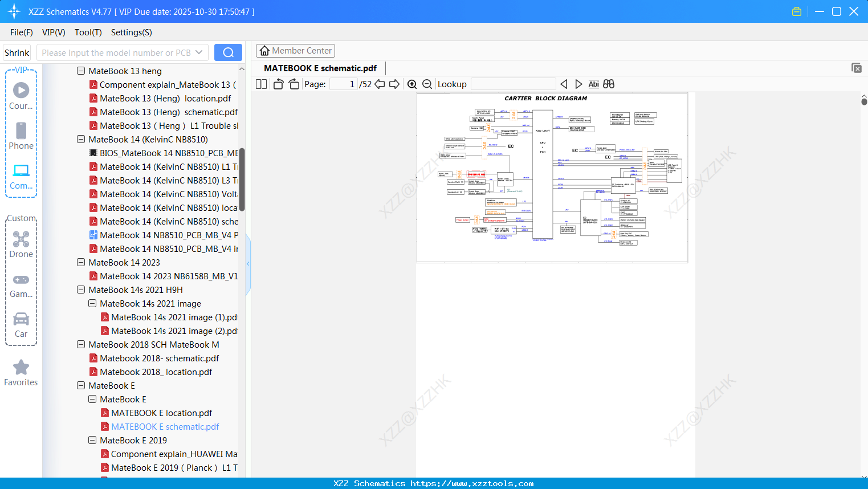Collapse the MateBook 13 heng folder

pos(81,71)
